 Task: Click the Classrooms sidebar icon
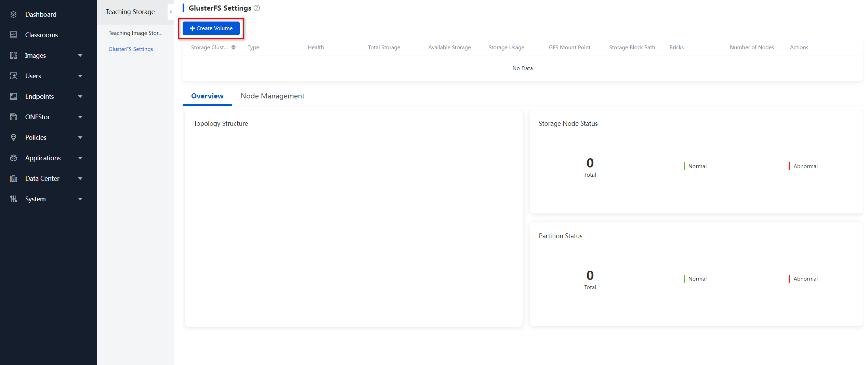[13, 35]
